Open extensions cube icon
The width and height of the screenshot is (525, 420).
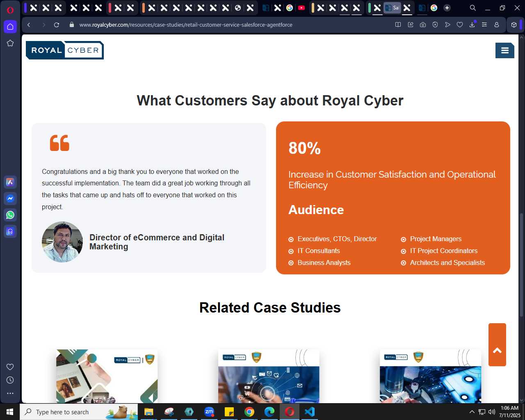coord(514,25)
